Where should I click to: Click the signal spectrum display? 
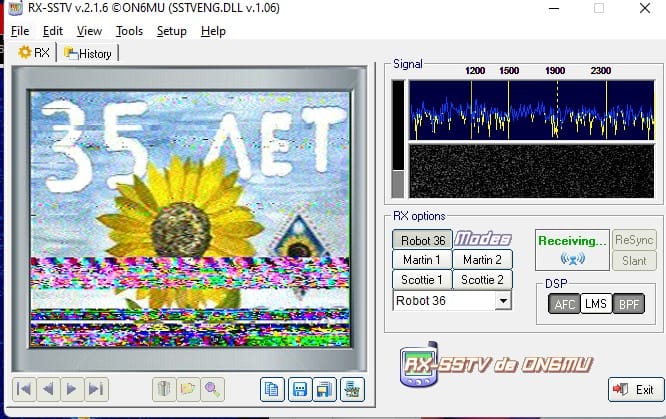531,110
